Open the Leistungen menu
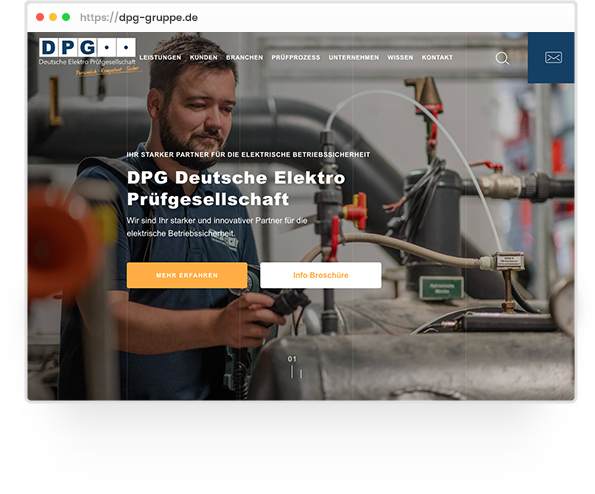The height and width of the screenshot is (494, 595). click(160, 57)
